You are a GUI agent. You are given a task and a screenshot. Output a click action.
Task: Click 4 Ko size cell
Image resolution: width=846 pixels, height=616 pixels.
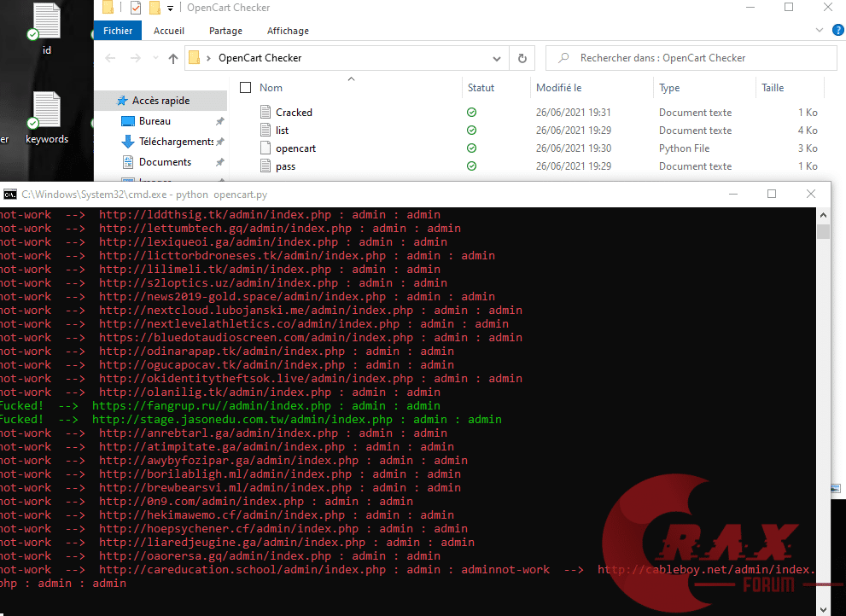tap(808, 130)
